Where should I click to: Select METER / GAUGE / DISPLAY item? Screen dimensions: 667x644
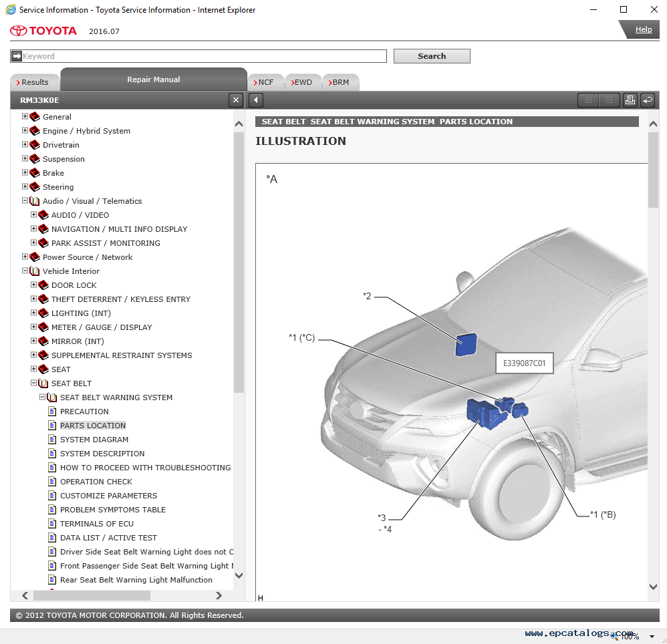(102, 327)
